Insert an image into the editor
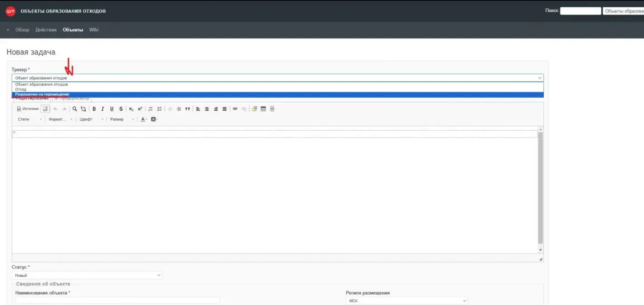644x305 pixels. tap(254, 109)
